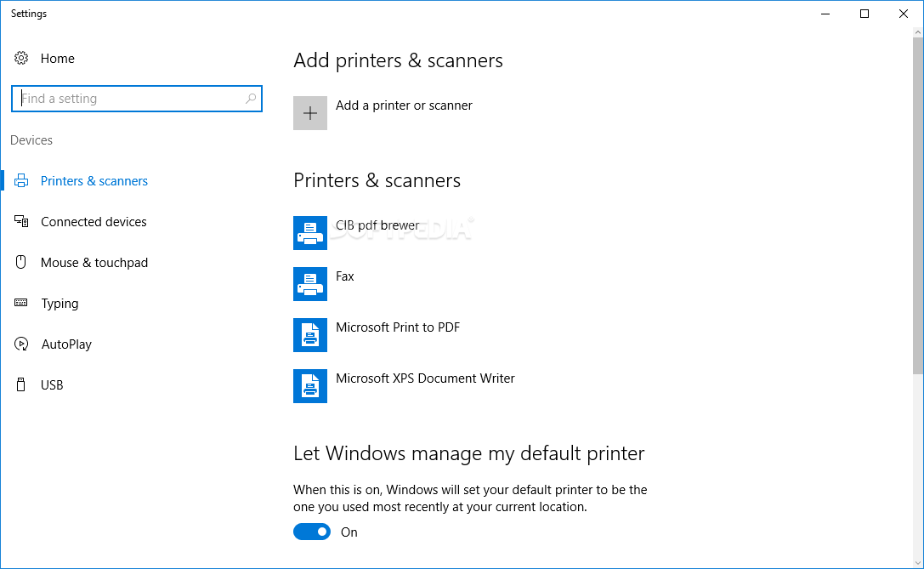Click the scrollbar down arrow

pos(918,563)
